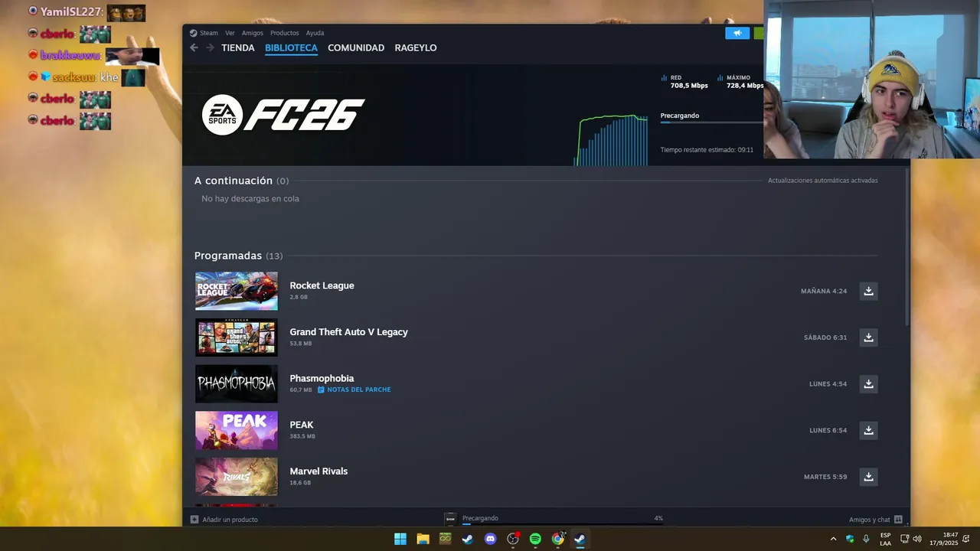Screen dimensions: 980x551
Task: Click the patch notes icon under Phasmophobia
Action: tap(322, 390)
